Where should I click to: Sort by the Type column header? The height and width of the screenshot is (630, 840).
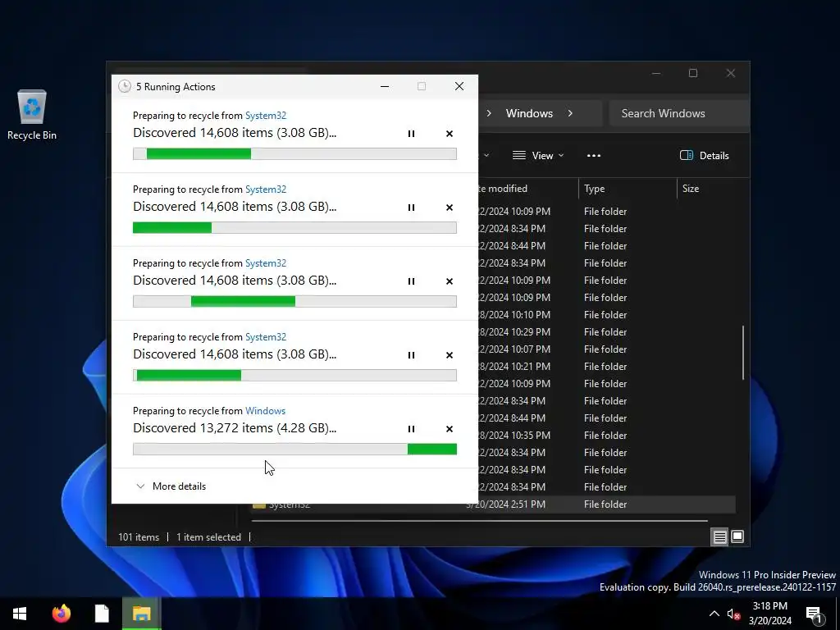pos(628,189)
